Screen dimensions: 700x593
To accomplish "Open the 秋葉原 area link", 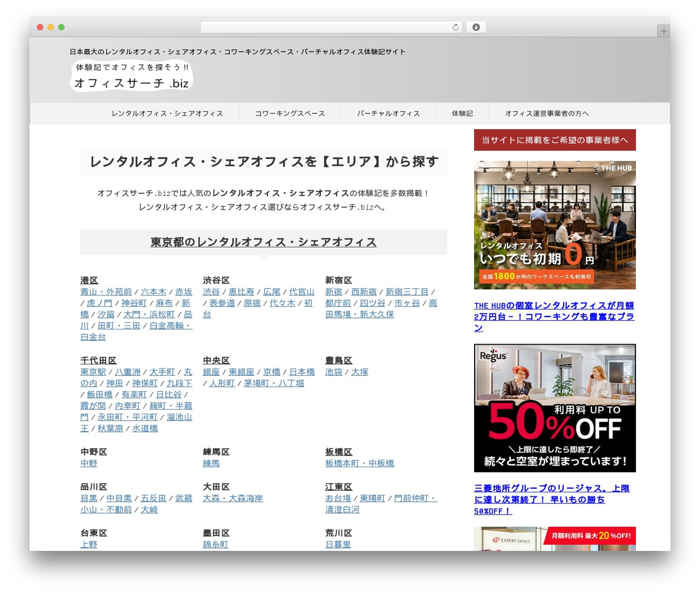I will (110, 428).
